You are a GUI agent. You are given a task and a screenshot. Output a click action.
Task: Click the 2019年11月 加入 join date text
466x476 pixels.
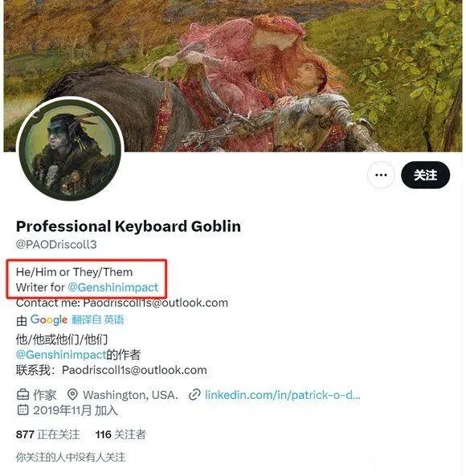coord(76,410)
